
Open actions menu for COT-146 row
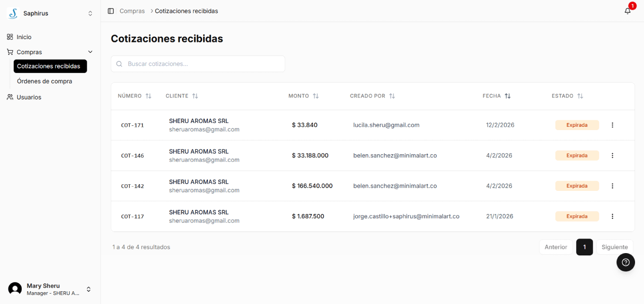pos(612,156)
